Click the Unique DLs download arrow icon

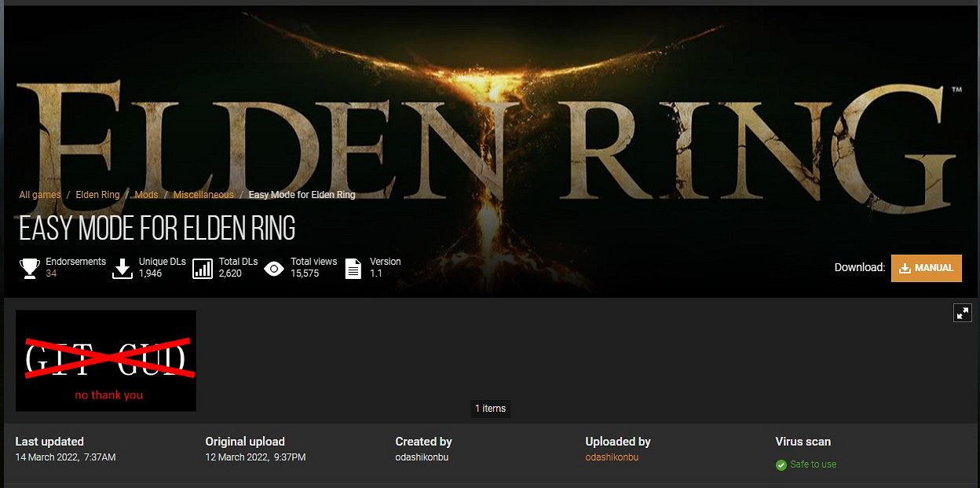[122, 268]
